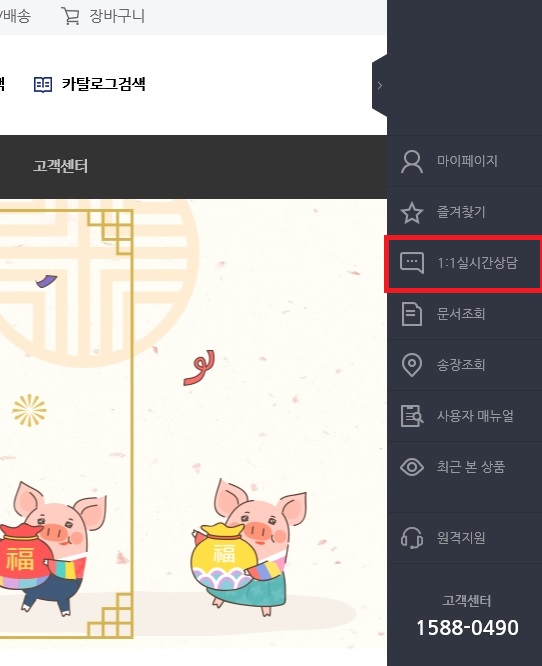Click the pig with yellow pouch banner image
Viewport: 542px width, 666px height.
point(250,547)
